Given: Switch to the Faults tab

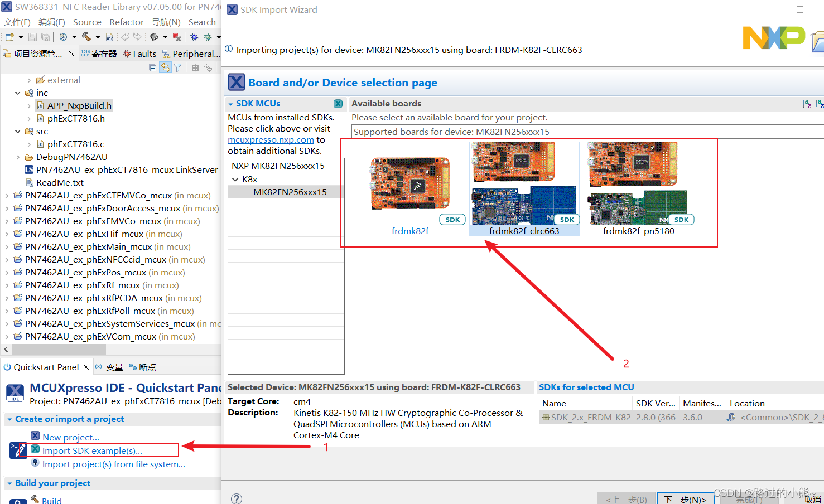Looking at the screenshot, I should [139, 54].
